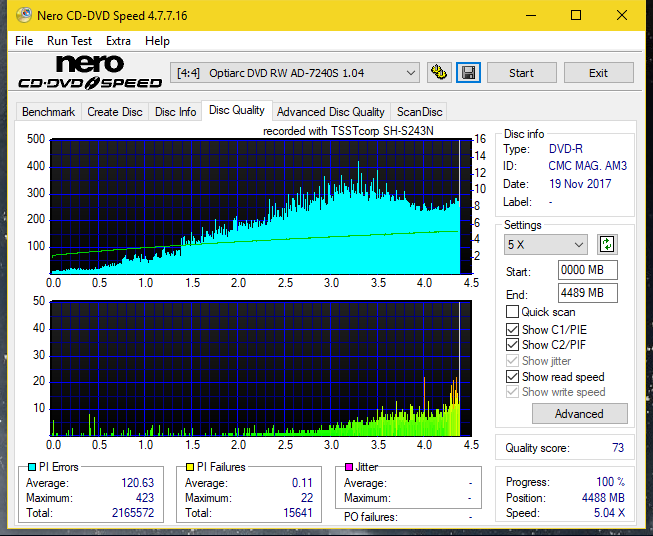
Task: Click PI Failures maximum value 22
Action: tap(307, 498)
